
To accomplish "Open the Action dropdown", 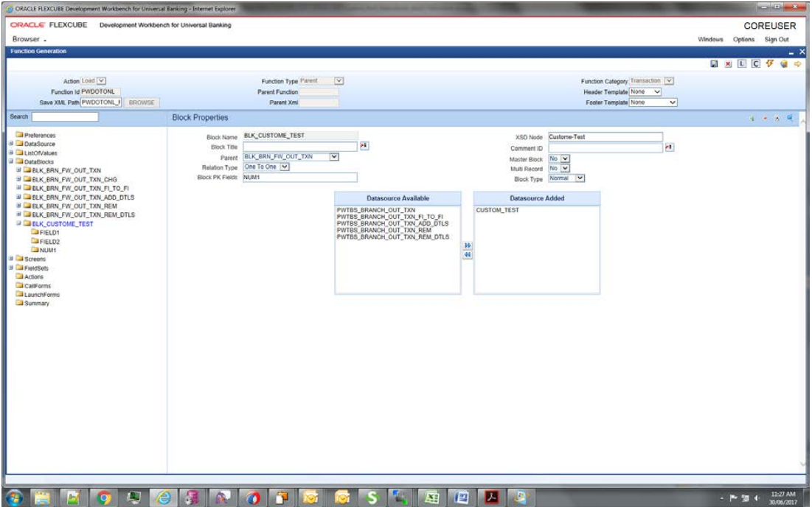I will click(x=101, y=81).
